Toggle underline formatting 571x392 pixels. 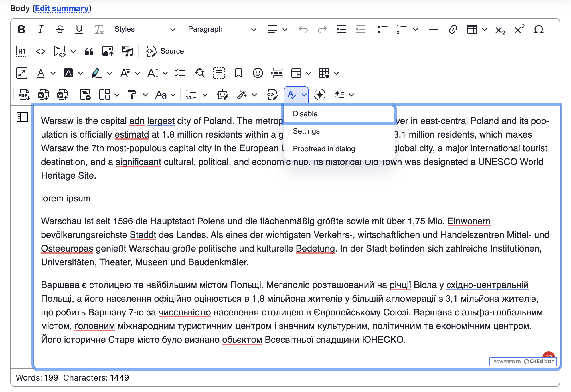click(x=79, y=29)
